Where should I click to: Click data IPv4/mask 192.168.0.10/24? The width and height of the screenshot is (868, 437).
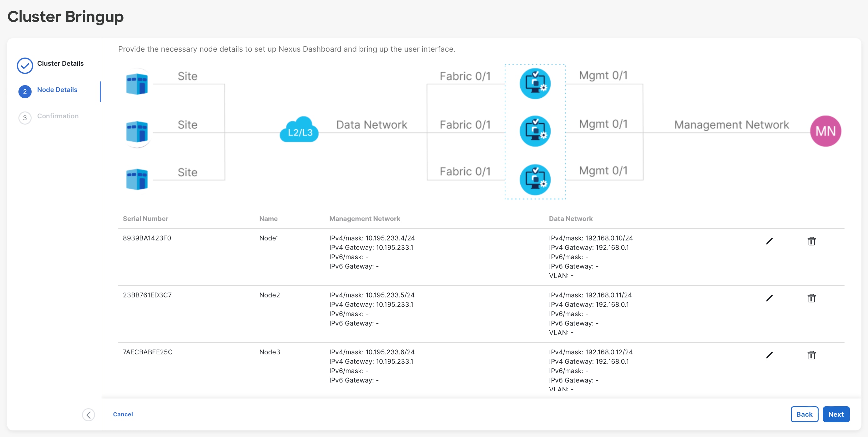click(x=591, y=238)
